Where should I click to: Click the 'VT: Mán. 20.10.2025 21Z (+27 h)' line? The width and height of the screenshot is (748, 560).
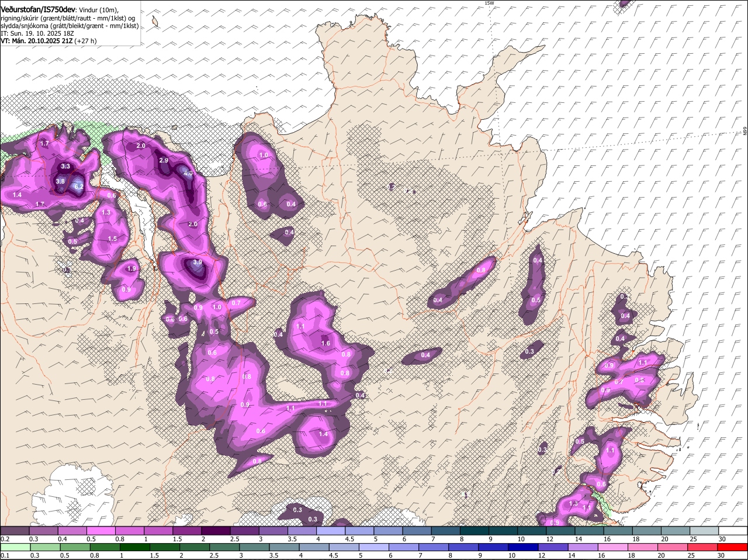pyautogui.click(x=49, y=41)
